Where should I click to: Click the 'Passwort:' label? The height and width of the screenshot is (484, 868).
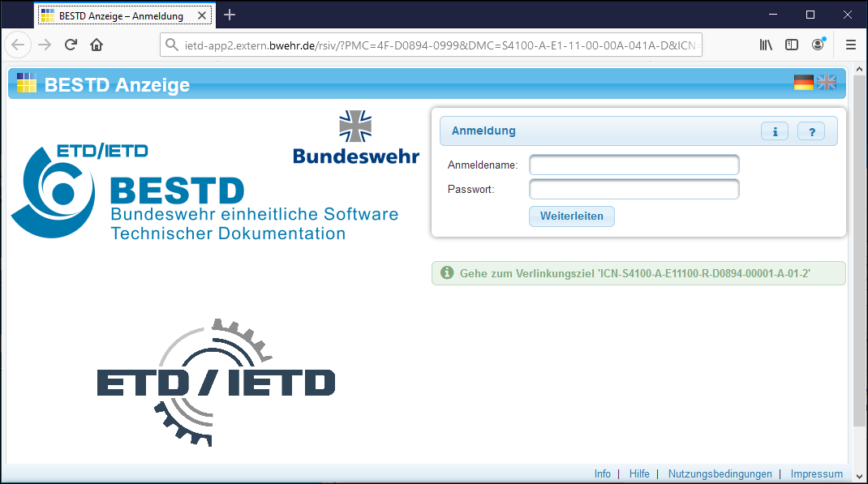tap(471, 189)
